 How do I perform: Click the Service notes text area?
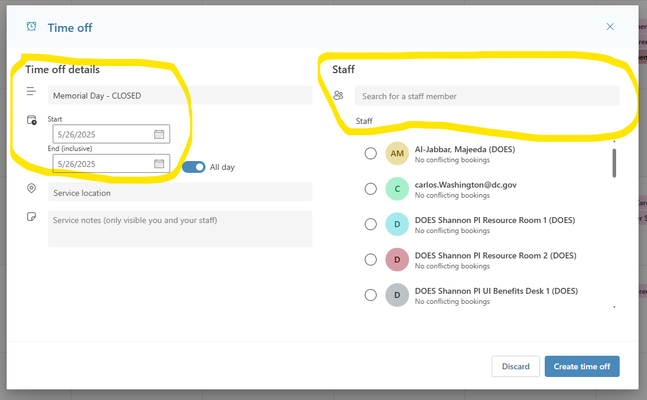click(x=180, y=229)
